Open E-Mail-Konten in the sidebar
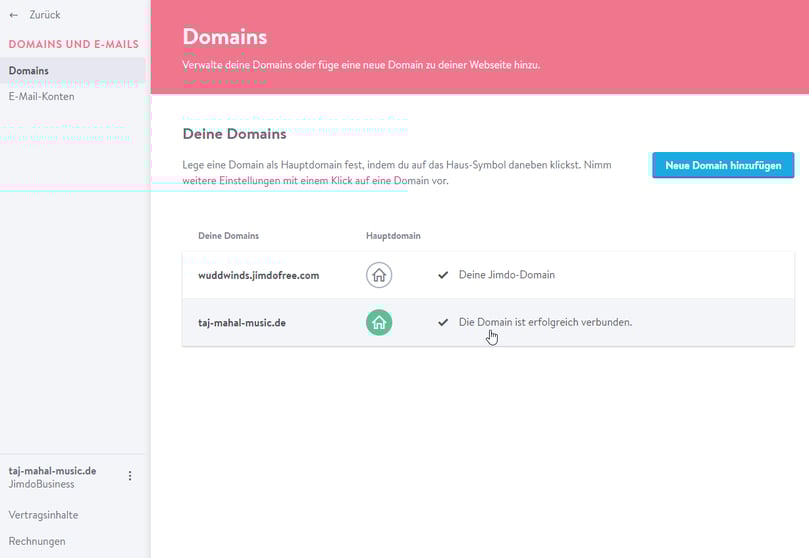809x558 pixels. click(41, 97)
